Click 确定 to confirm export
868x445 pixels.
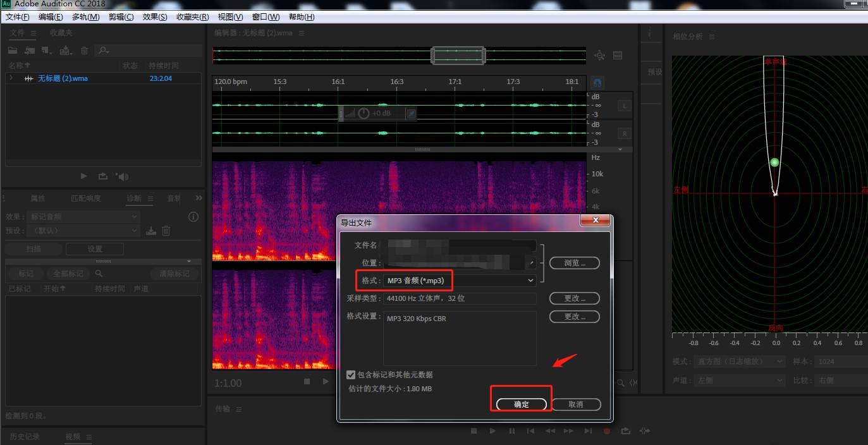pos(522,405)
